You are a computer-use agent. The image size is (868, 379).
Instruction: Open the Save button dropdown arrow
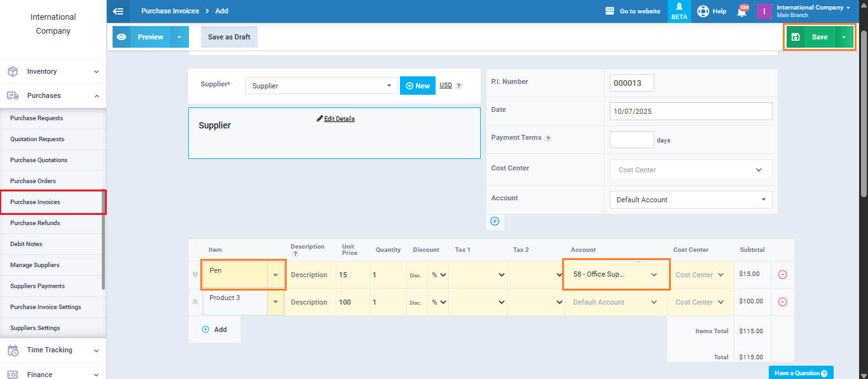[844, 37]
